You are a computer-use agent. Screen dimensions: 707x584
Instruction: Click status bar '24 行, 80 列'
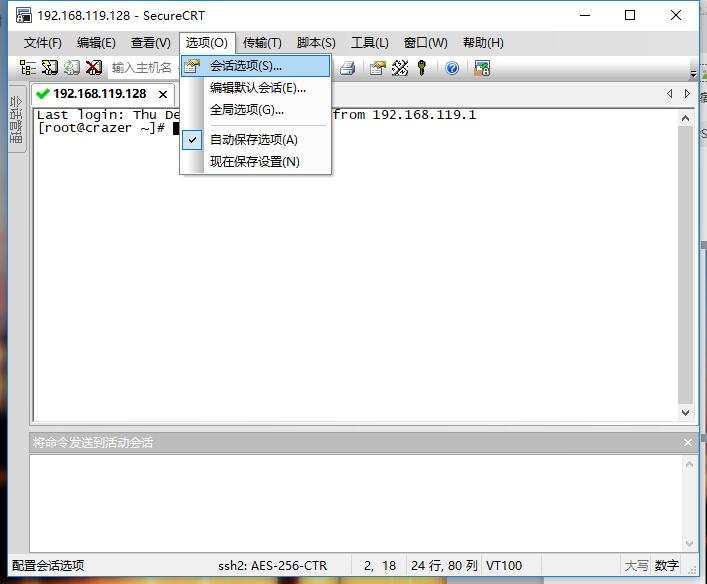pyautogui.click(x=444, y=566)
